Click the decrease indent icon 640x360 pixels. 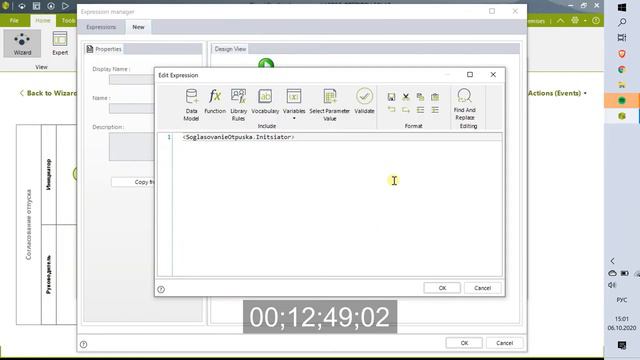pos(420,110)
